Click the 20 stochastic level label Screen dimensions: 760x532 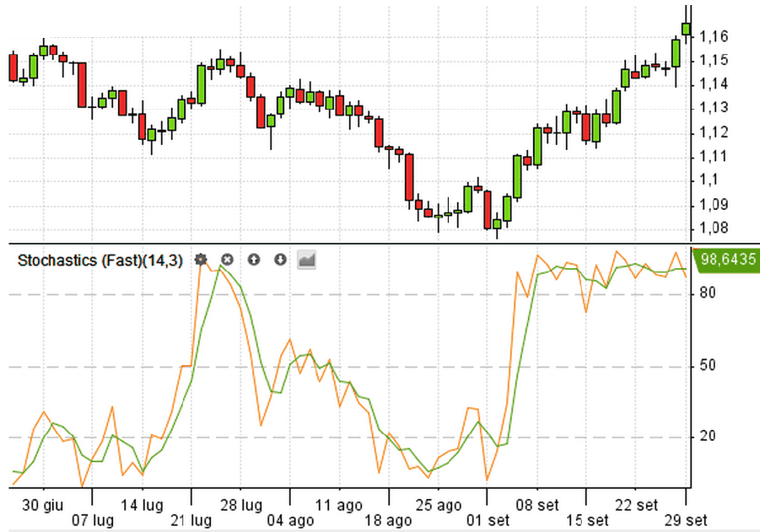[x=708, y=437]
